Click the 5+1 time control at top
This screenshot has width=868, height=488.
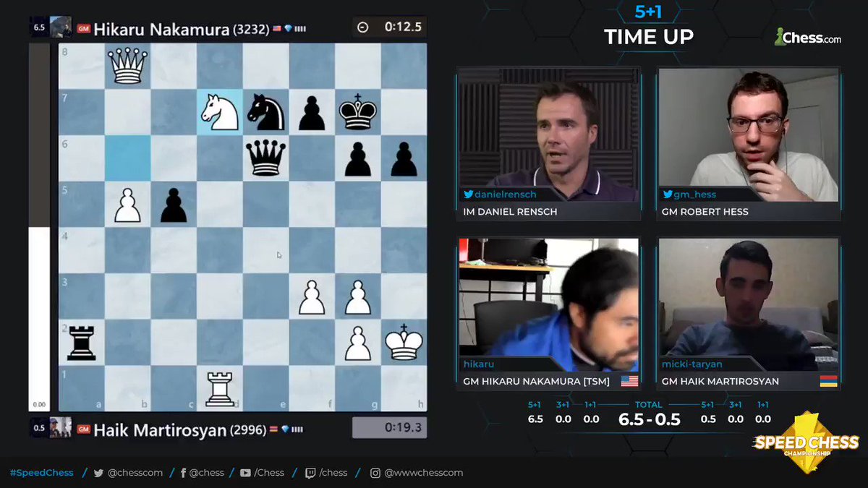[x=649, y=12]
